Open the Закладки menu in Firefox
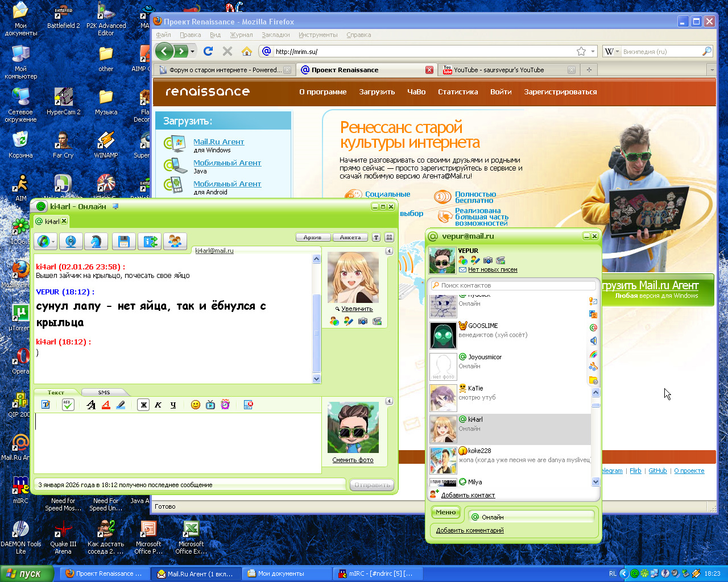 (x=276, y=35)
